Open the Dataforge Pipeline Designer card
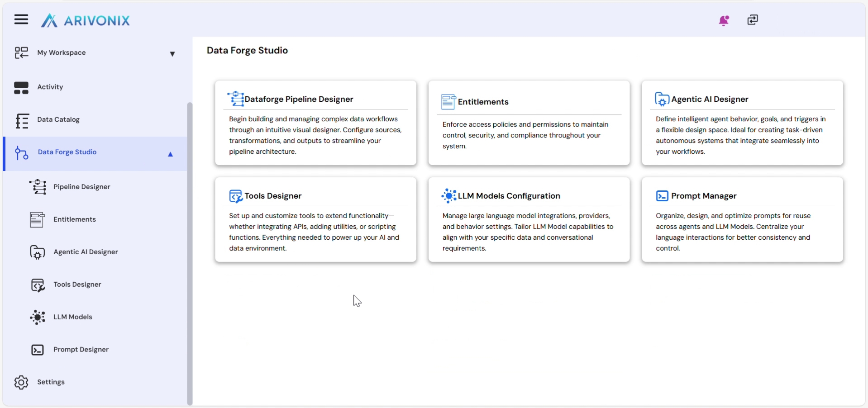This screenshot has width=868, height=408. (x=315, y=123)
